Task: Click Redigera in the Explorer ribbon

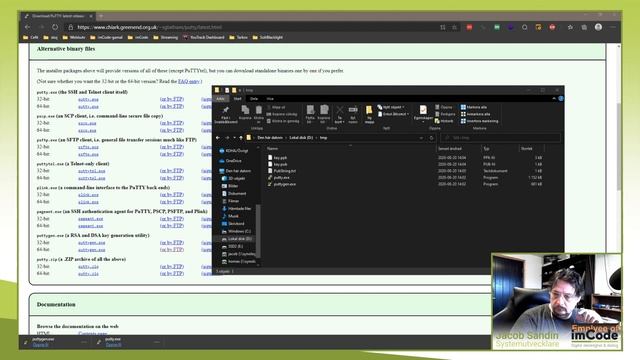Action: coord(445,114)
